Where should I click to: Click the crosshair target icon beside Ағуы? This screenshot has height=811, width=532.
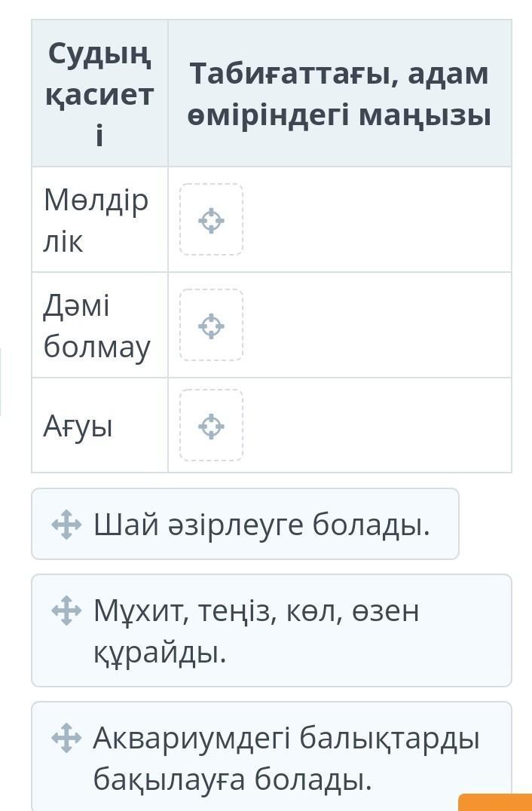(x=211, y=427)
